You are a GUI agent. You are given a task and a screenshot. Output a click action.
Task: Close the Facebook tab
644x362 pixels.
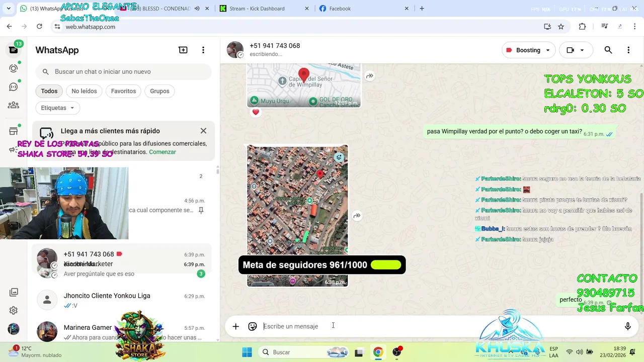[x=407, y=9]
